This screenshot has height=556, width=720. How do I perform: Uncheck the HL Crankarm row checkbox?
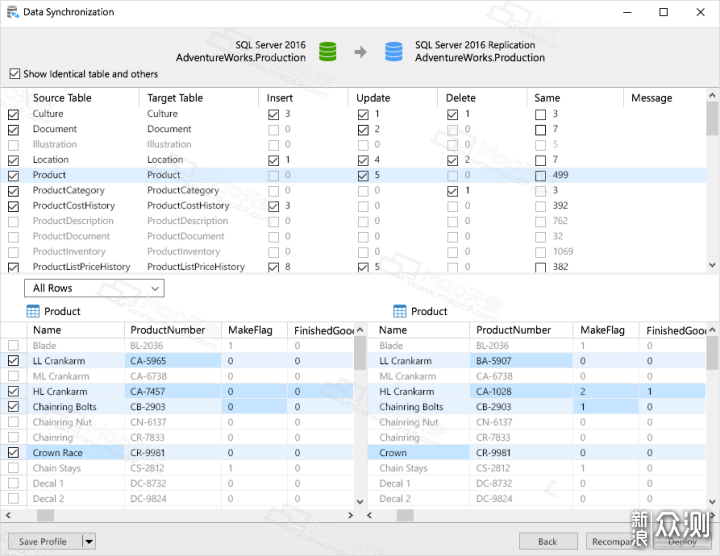[13, 391]
